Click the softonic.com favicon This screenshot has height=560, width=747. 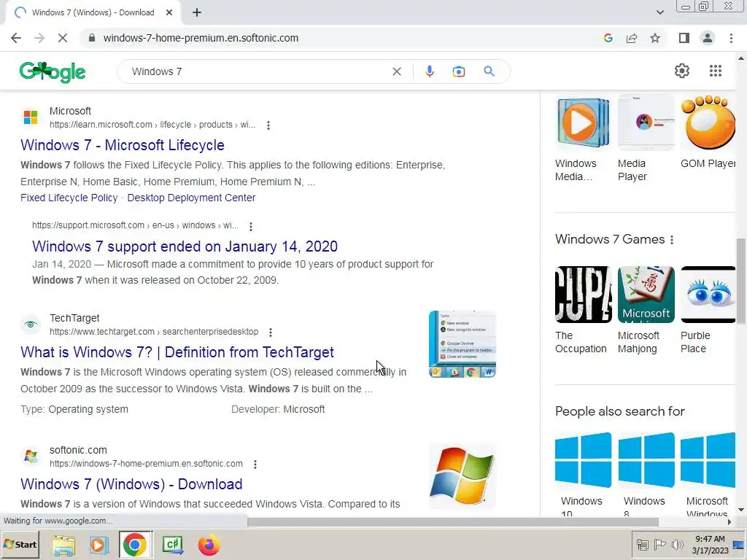coord(31,456)
